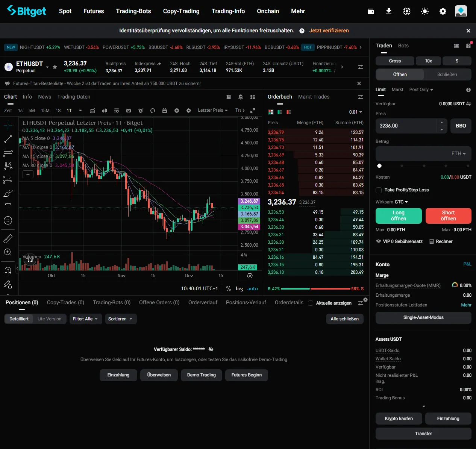Image resolution: width=476 pixels, height=449 pixels.
Task: Switch to the Bots tab
Action: click(403, 46)
